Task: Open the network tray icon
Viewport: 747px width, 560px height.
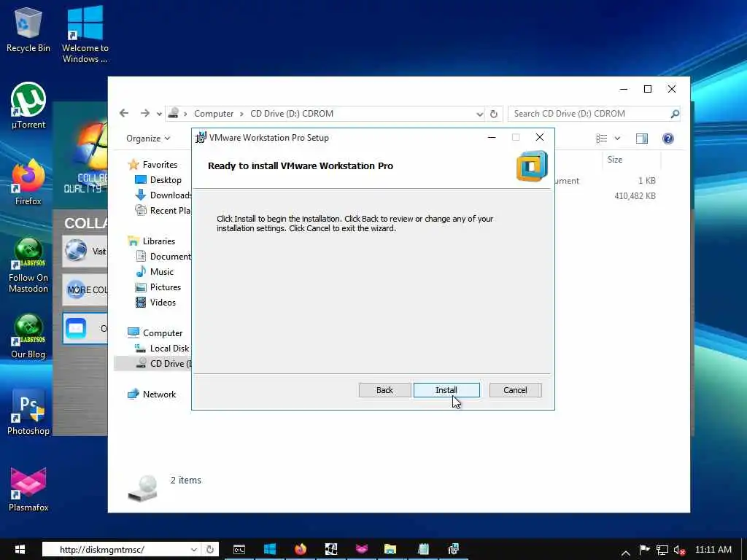Action: [x=662, y=550]
